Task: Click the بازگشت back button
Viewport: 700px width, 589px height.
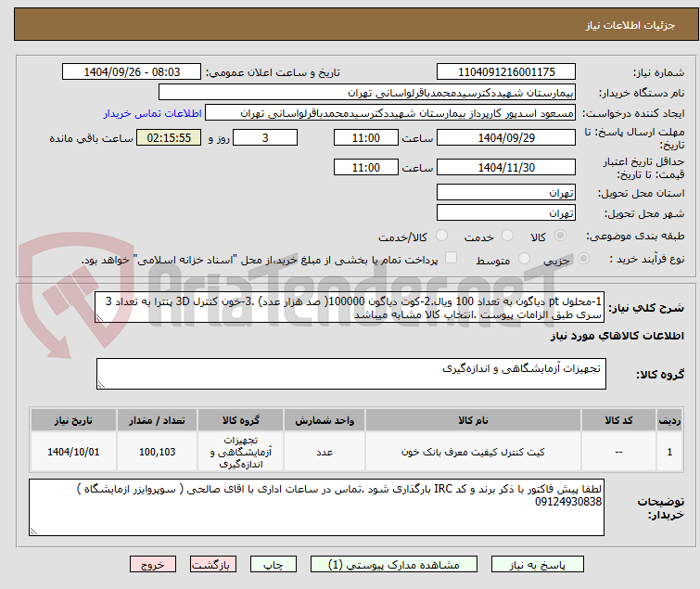Action: (213, 565)
